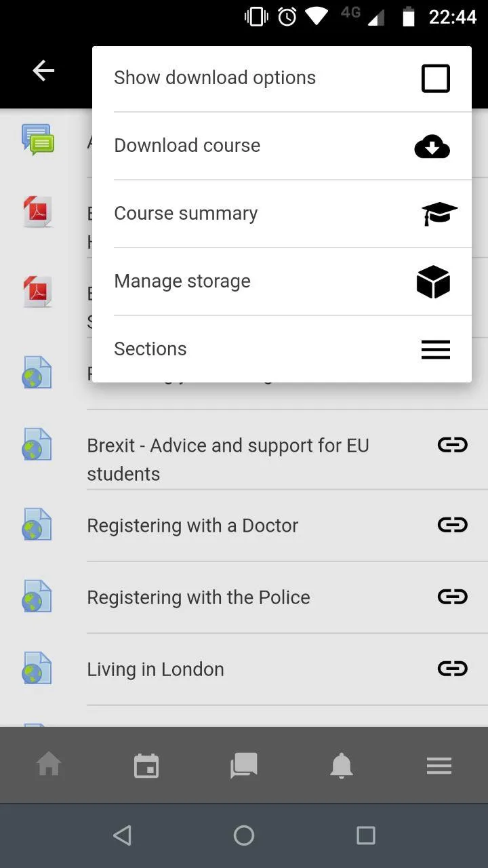Tap the Download course cloud icon

coord(432,146)
